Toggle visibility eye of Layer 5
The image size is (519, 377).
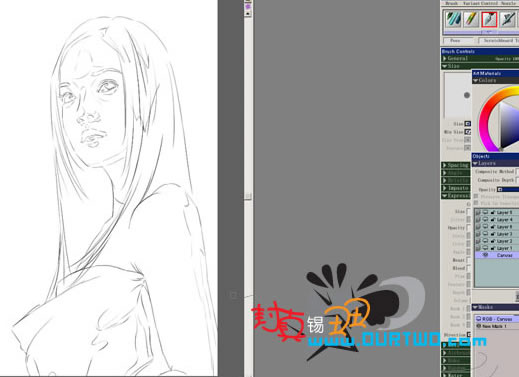point(485,212)
